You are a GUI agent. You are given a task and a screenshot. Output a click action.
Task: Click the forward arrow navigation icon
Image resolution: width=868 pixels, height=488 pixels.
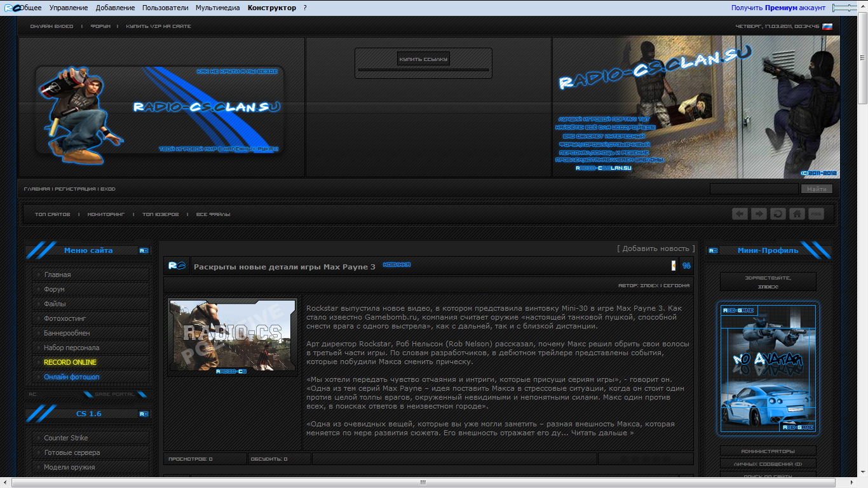759,214
